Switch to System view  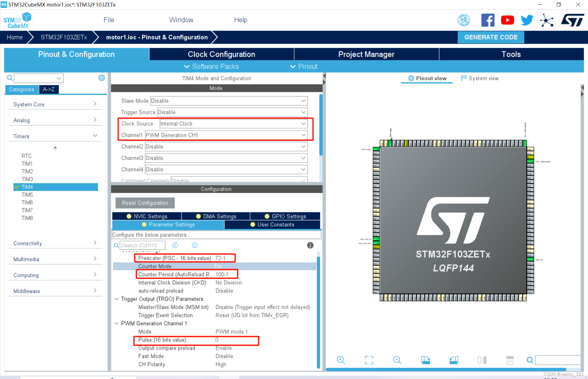483,78
